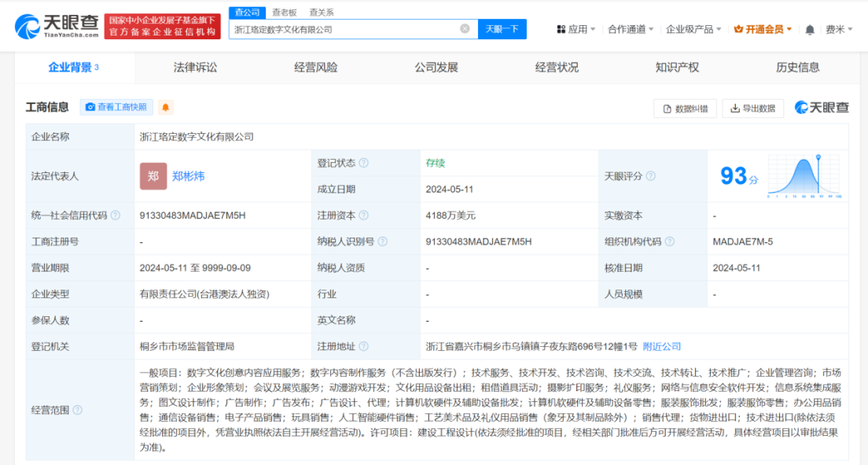Click the help icon next to 经营范围

click(x=78, y=410)
